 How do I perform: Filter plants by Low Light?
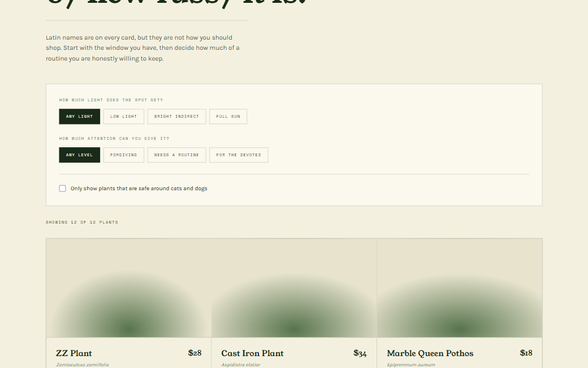pos(124,117)
